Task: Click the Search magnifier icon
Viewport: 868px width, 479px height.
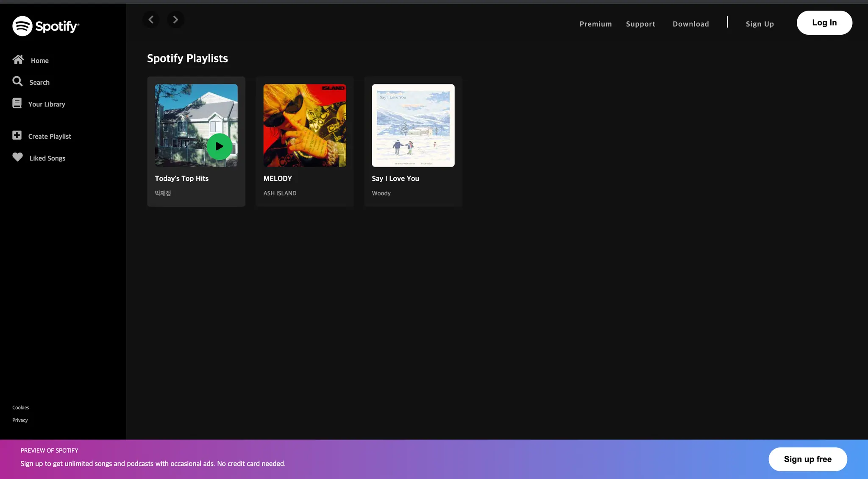Action: [17, 81]
